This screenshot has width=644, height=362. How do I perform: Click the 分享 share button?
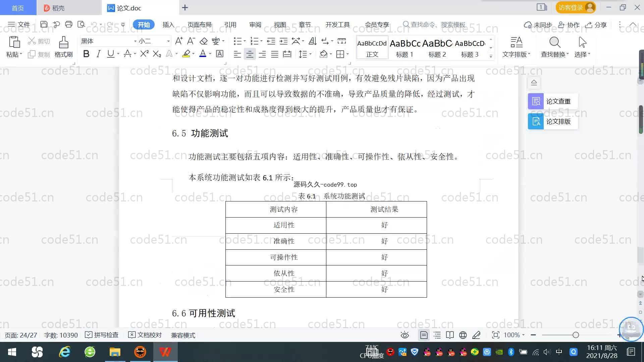596,25
